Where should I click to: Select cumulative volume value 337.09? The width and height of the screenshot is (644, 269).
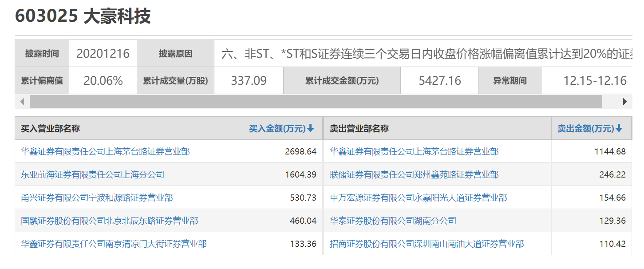click(x=249, y=81)
